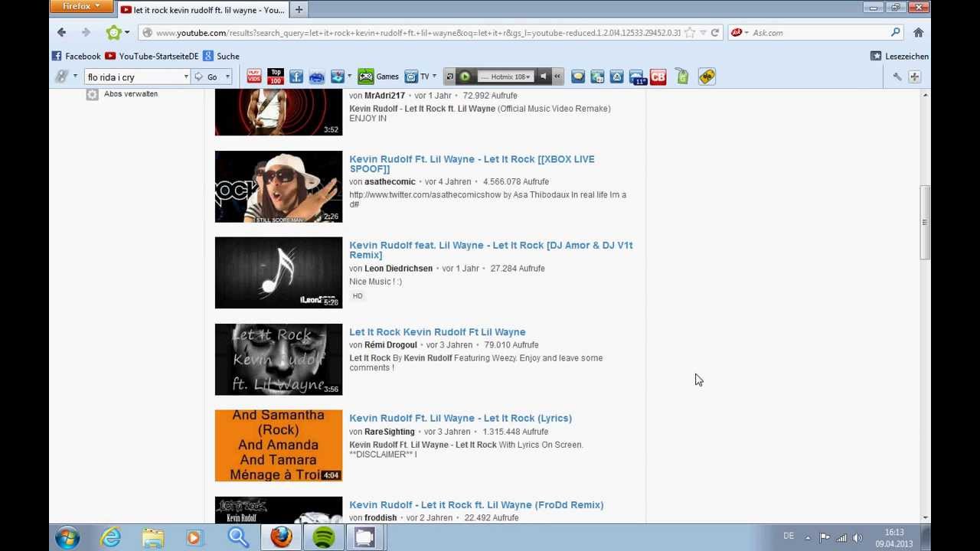Click the music note remix thumbnail
The image size is (980, 551).
tap(279, 273)
